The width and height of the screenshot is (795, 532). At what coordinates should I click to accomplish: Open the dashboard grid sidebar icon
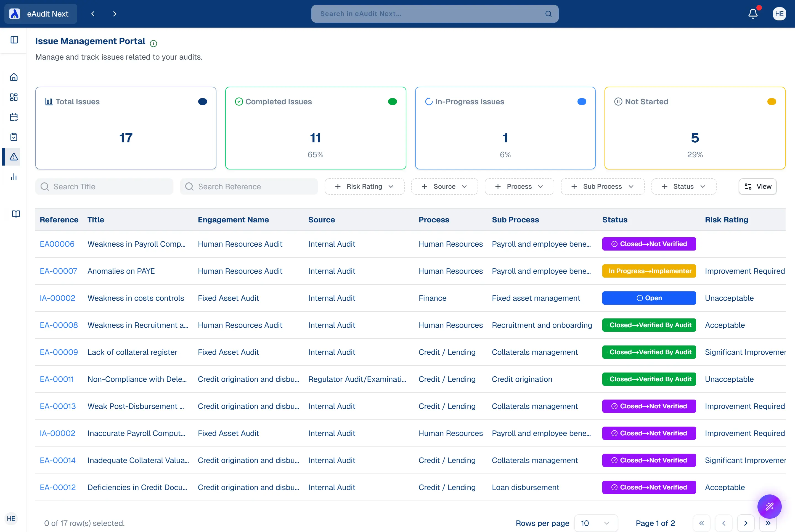[14, 97]
